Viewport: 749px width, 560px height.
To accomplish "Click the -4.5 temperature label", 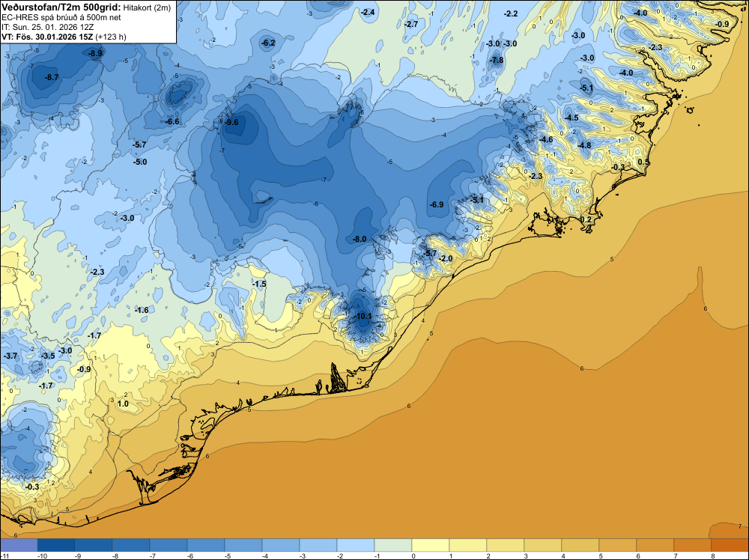I will point(571,118).
